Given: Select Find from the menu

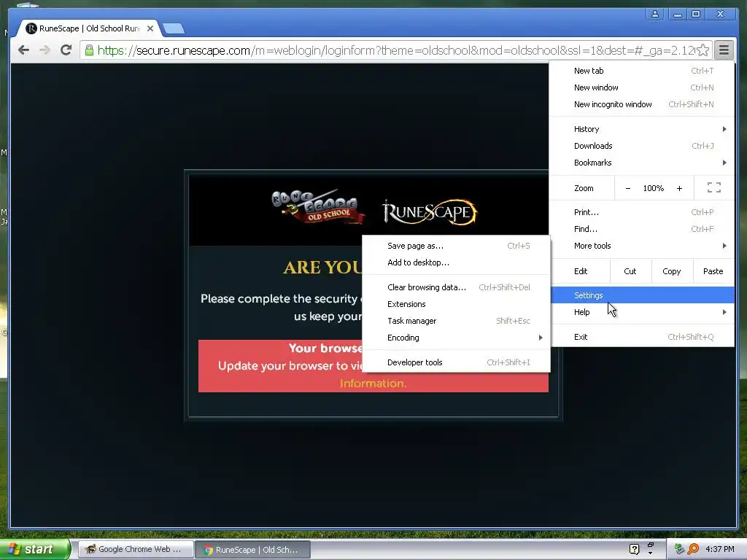Looking at the screenshot, I should (642, 229).
